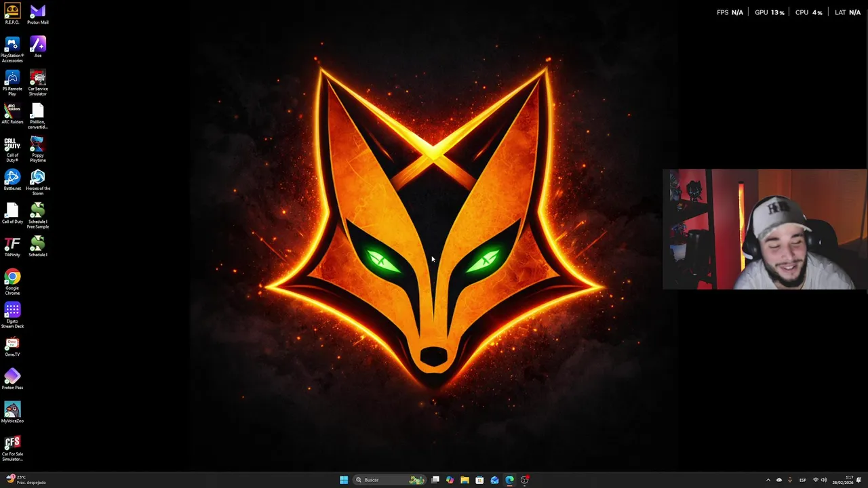Select PlayStation Accessories desktop icon
The width and height of the screenshot is (868, 488).
(12, 49)
